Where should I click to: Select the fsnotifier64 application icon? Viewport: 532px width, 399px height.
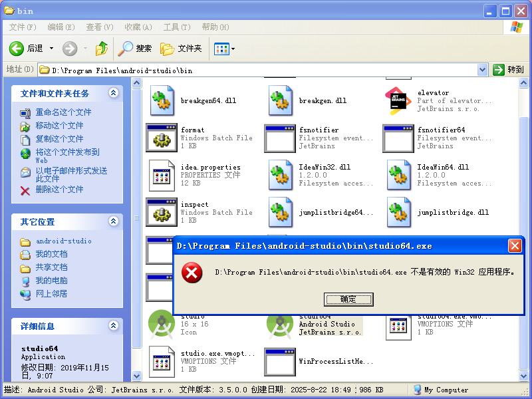click(398, 138)
